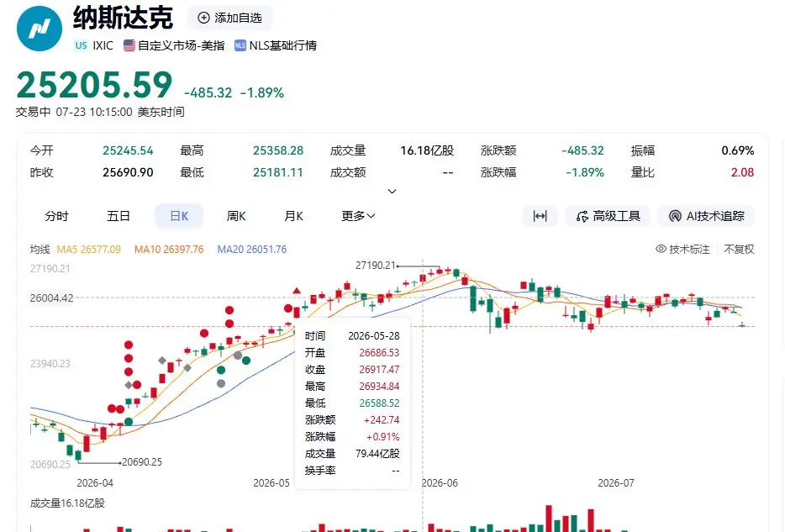Click the Nasdaq round logo icon
The width and height of the screenshot is (785, 532).
point(39,28)
